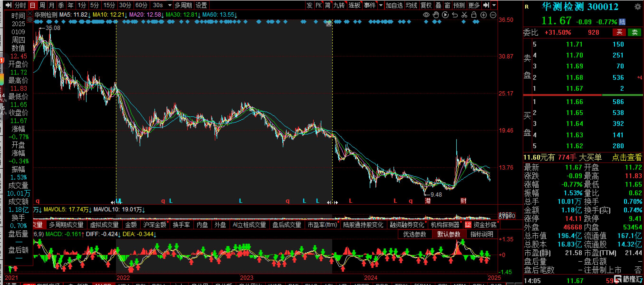The width and height of the screenshot is (644, 285).
Task: Switch to 机构探测器 indicator tab
Action: tap(445, 225)
